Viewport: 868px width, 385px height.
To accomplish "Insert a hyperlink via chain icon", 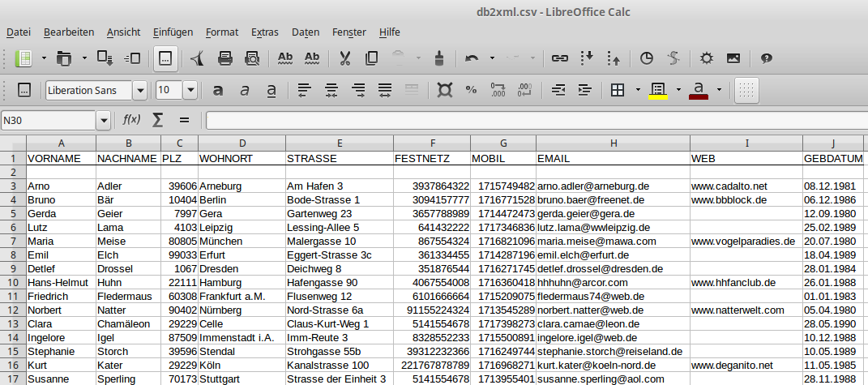I will click(559, 58).
